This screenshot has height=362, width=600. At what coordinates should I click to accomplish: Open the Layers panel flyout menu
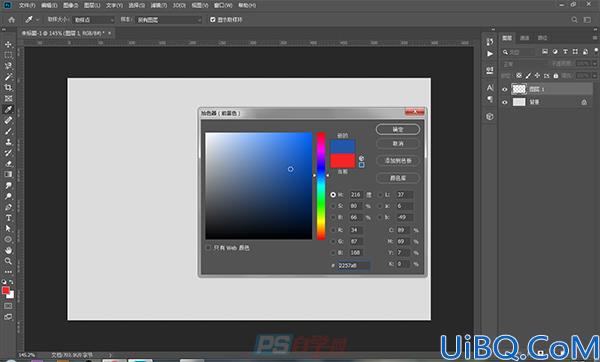click(594, 38)
